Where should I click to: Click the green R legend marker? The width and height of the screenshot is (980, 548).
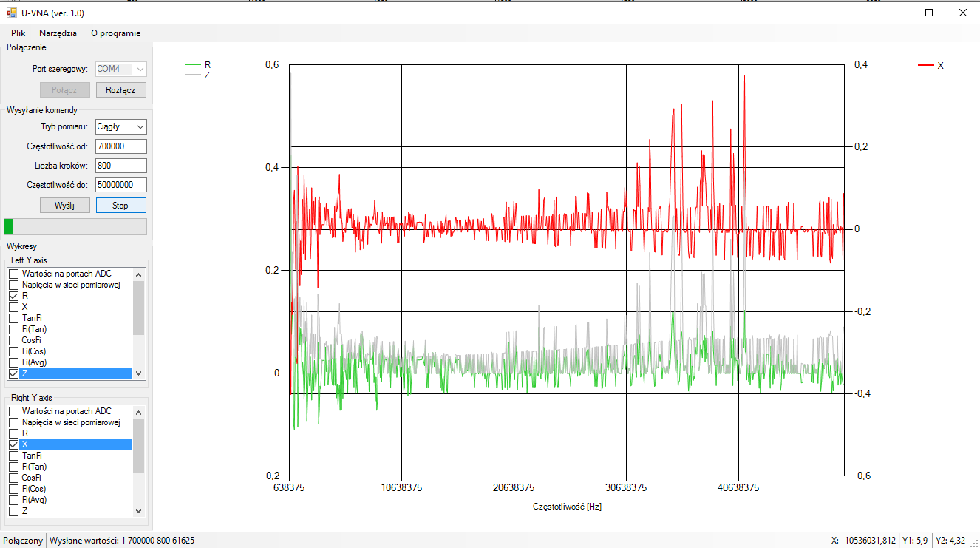193,65
